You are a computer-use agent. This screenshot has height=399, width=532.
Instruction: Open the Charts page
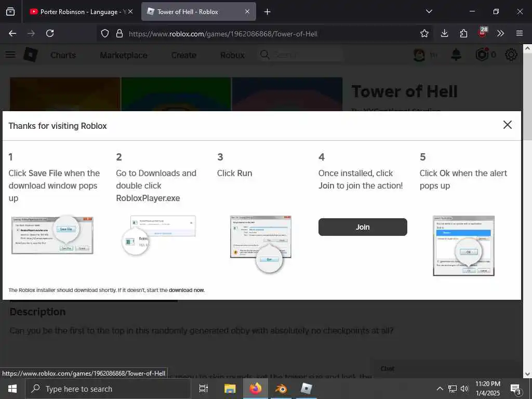click(x=63, y=55)
